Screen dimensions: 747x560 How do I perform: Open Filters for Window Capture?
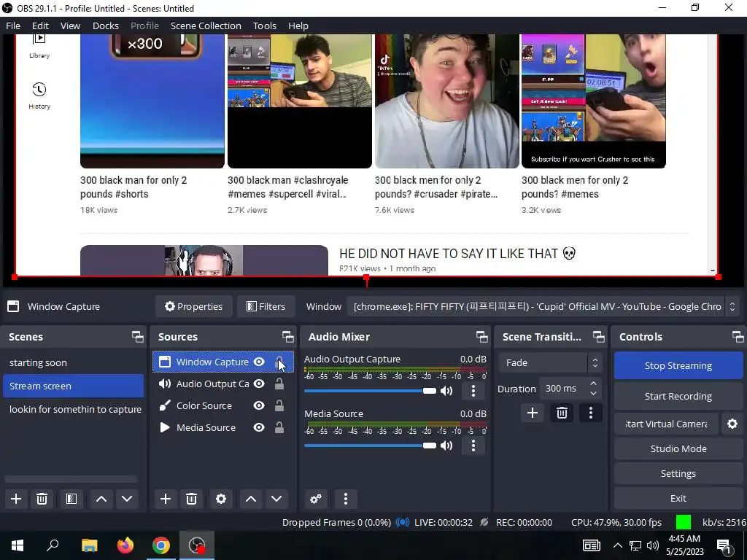[x=266, y=306]
